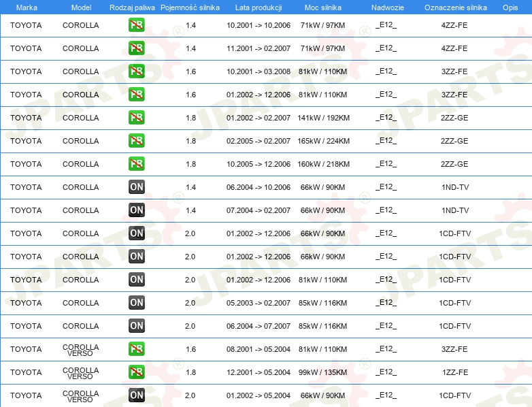Click the Nadwozie column header
Screen dimensions: 532x407
click(x=388, y=7)
